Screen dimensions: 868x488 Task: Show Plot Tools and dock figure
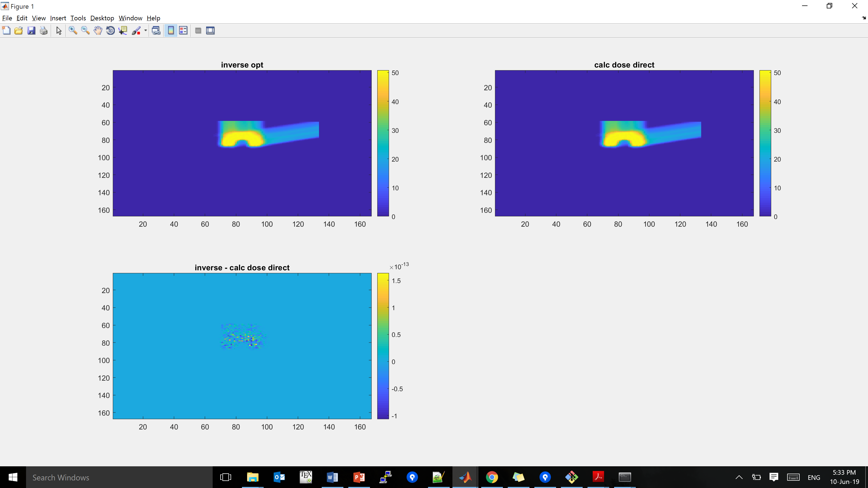tap(210, 30)
